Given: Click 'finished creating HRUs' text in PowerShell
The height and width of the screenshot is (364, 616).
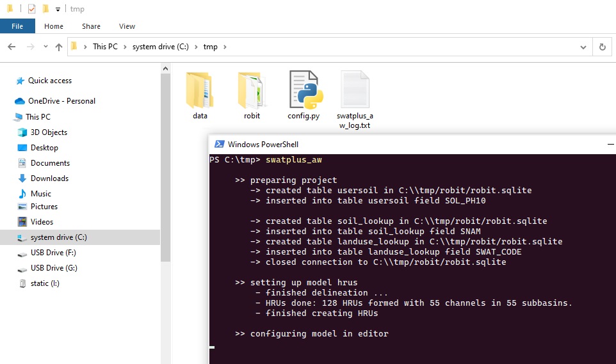Looking at the screenshot, I should click(x=321, y=313).
